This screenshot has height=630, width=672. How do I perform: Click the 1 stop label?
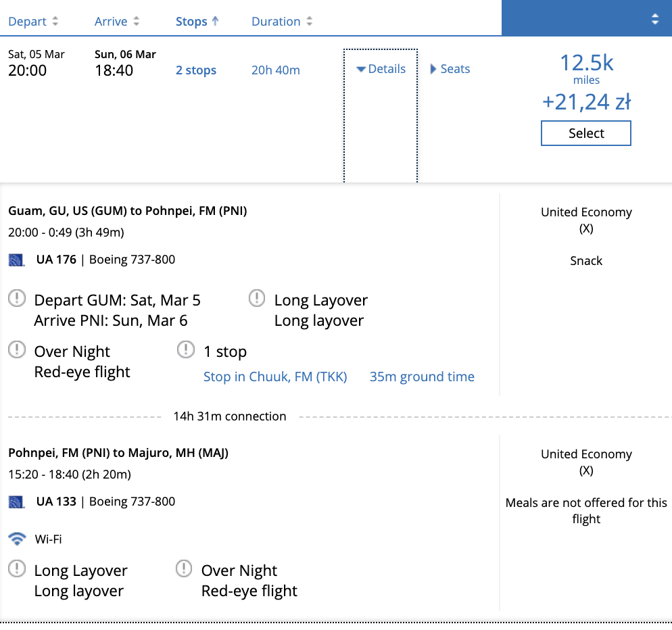click(x=225, y=352)
